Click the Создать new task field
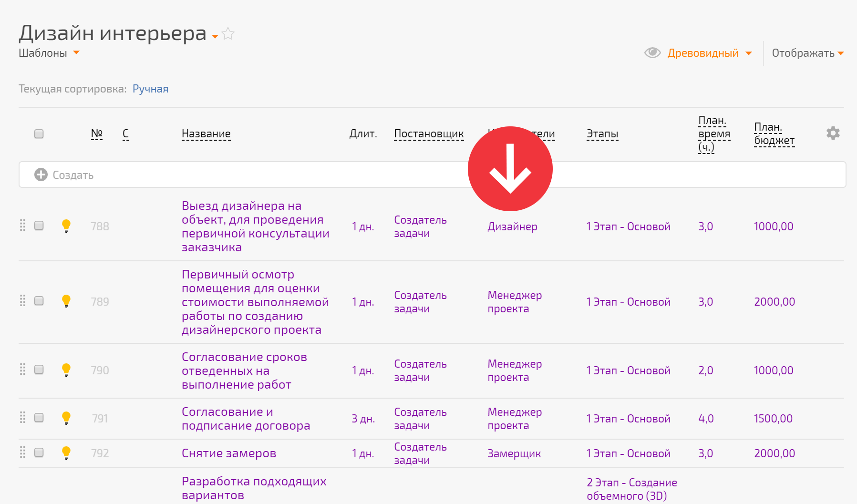Viewport: 857px width, 504px height. [x=432, y=175]
